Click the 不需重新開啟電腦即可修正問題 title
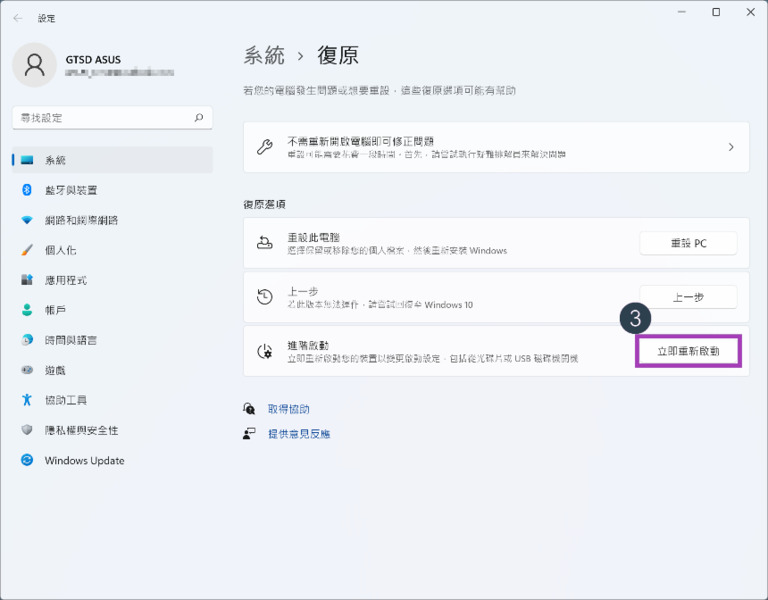 [360, 142]
